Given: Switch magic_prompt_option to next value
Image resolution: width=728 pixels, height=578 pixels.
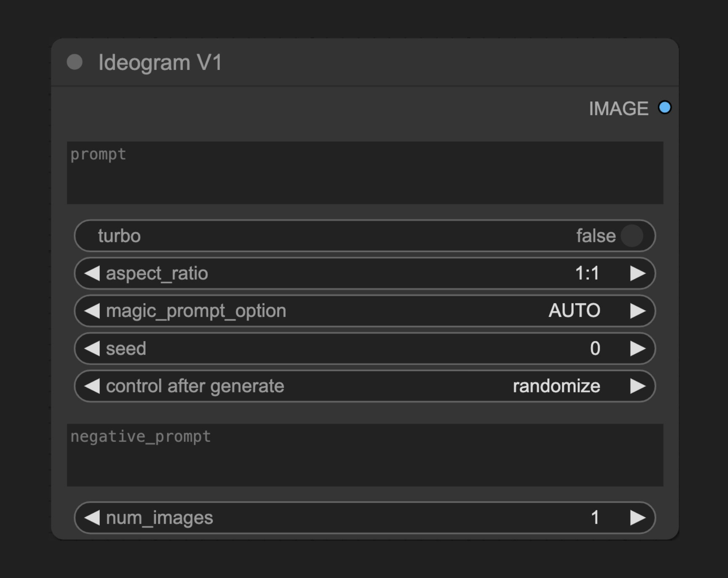Looking at the screenshot, I should tap(638, 311).
